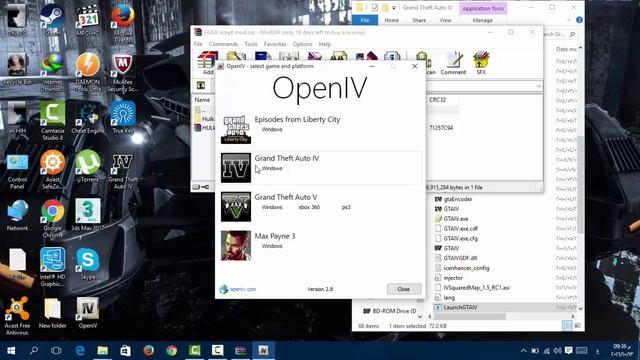Image resolution: width=640 pixels, height=360 pixels.
Task: Open OpenIV desktop shortcut
Action: [x=87, y=313]
